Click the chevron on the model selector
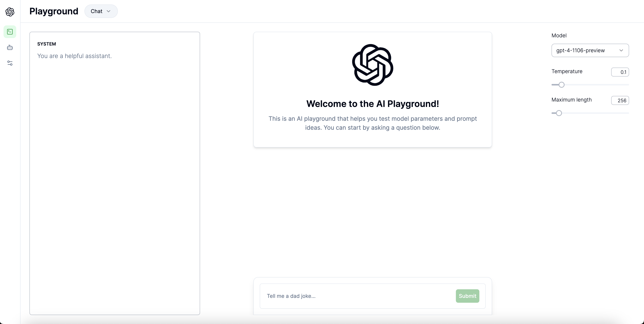The height and width of the screenshot is (324, 644). (x=621, y=50)
